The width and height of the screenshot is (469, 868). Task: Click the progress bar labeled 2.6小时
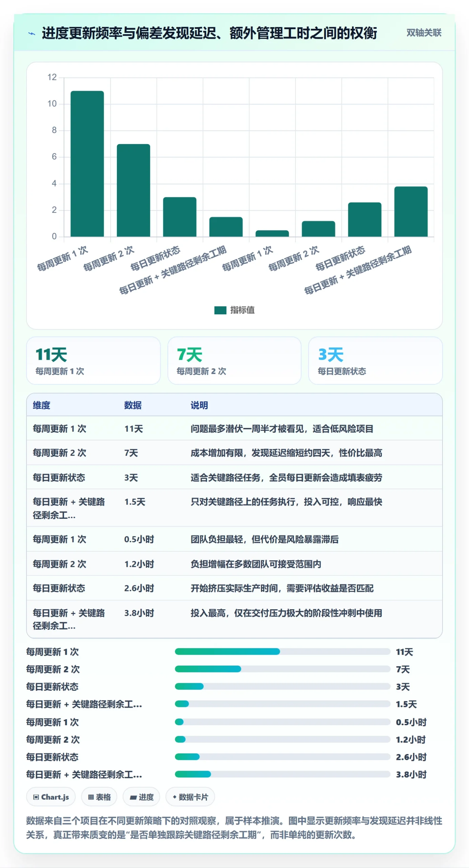[283, 757]
